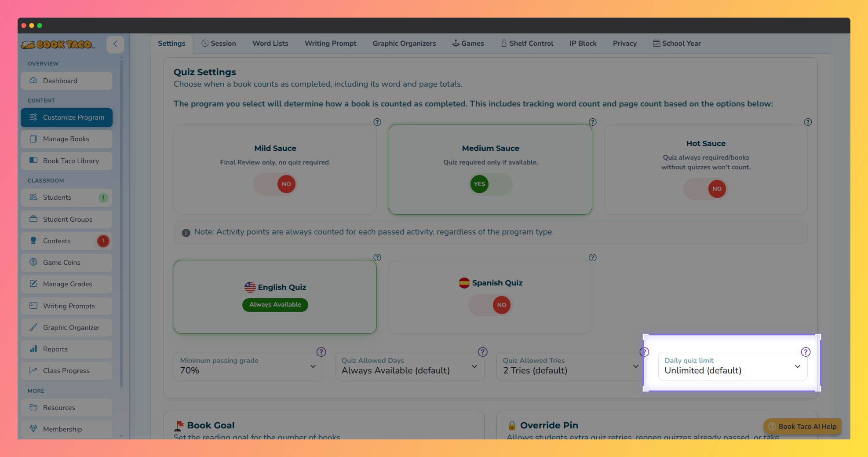Show help for Daily quiz limit
868x457 pixels.
coord(806,352)
